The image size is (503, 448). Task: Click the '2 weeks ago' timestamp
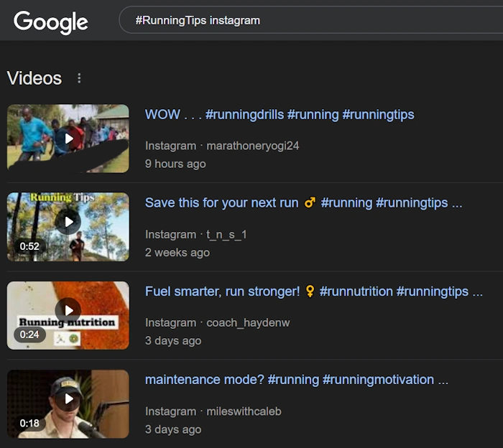pos(177,253)
